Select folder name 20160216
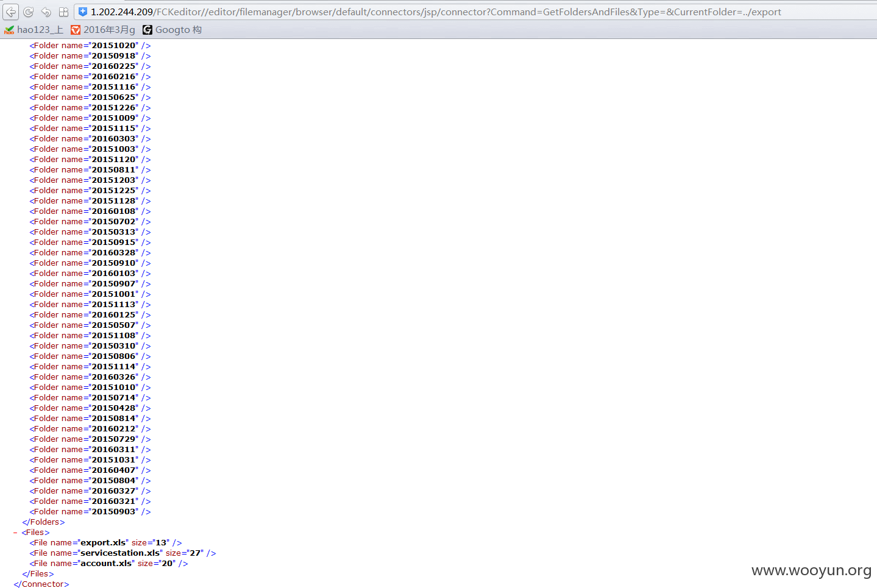The image size is (877, 588). pos(113,77)
